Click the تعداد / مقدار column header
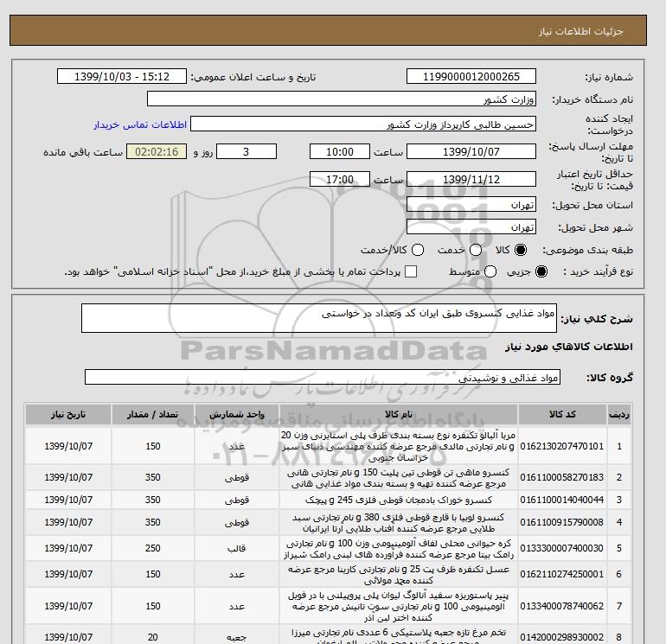Screen dimensions: 666x644 click(x=153, y=415)
